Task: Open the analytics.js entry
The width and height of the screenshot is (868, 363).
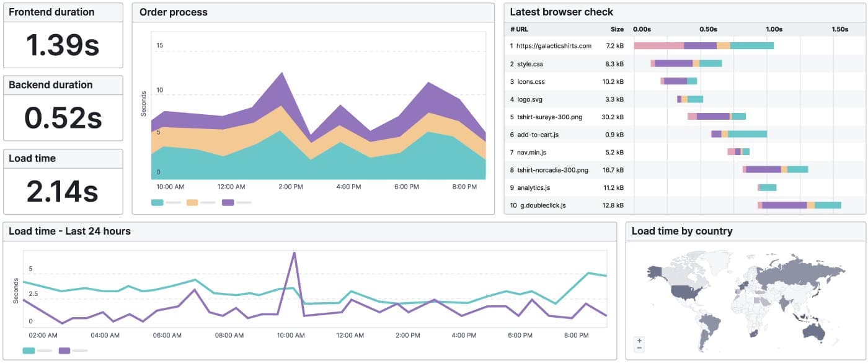Action: coord(533,187)
